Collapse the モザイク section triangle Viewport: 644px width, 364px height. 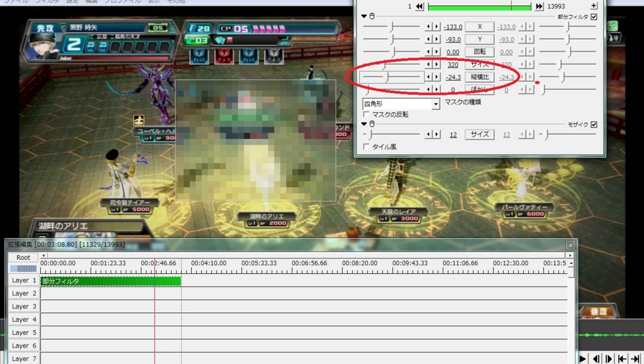[364, 124]
